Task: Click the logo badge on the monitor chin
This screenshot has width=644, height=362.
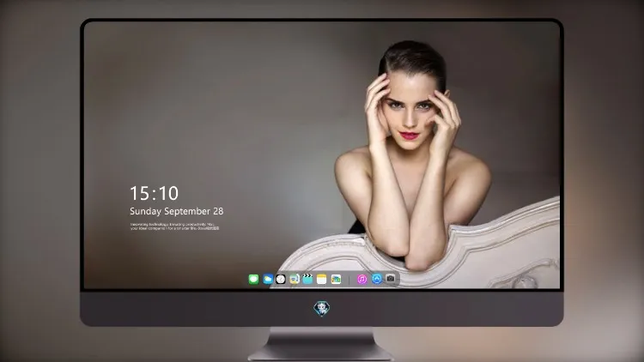Action: tap(322, 309)
